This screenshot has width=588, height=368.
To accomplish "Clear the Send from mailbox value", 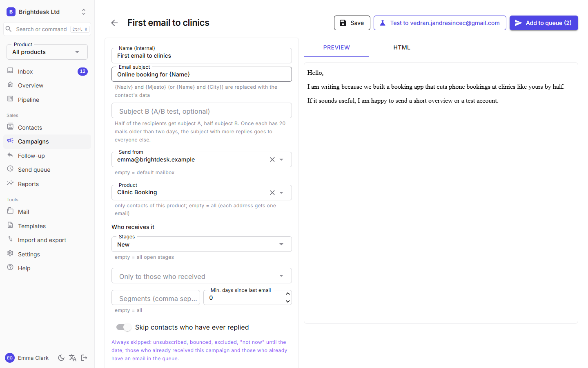I will click(272, 159).
